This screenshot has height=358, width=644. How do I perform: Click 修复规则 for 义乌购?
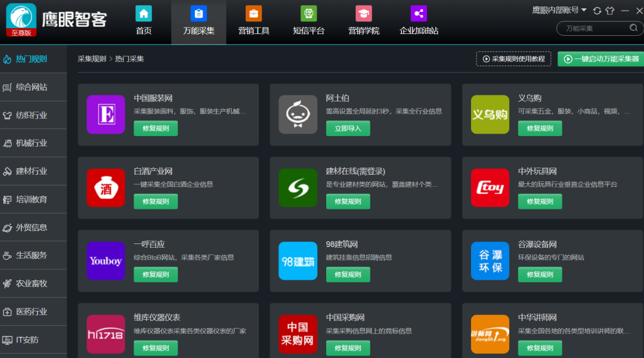540,128
